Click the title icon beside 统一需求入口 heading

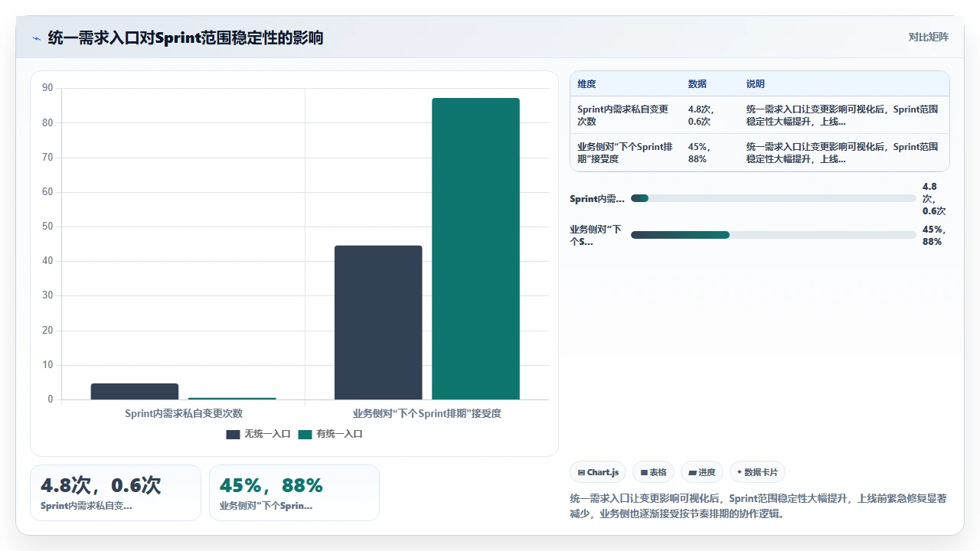36,37
